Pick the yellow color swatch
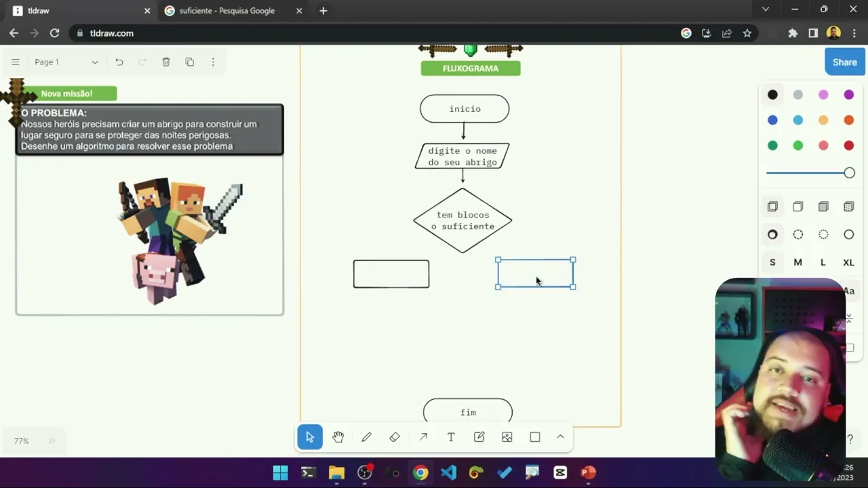The image size is (868, 488). coord(823,120)
